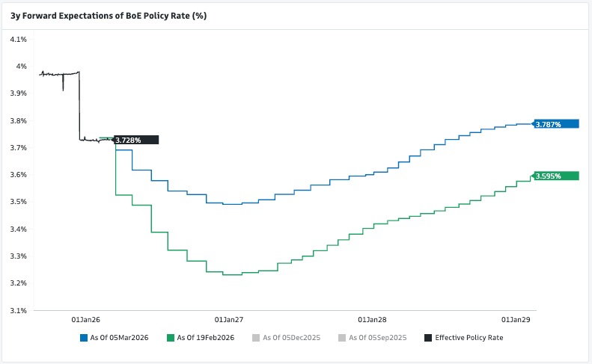Show the As Of 05Sep2025 series label
This screenshot has height=364, width=592.
(378, 338)
